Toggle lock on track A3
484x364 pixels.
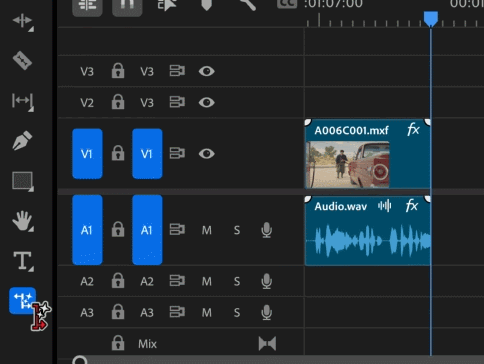click(x=118, y=312)
